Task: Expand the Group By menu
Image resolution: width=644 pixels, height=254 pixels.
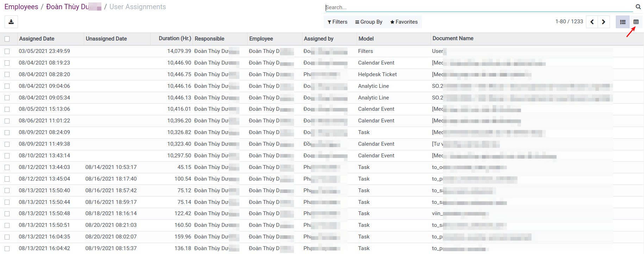Action: [369, 22]
